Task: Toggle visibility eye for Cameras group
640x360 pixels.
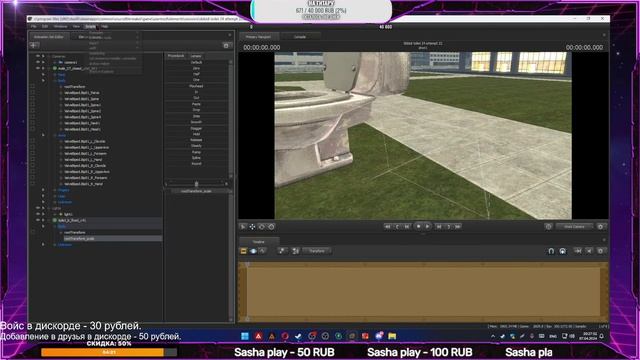Action: (x=38, y=56)
